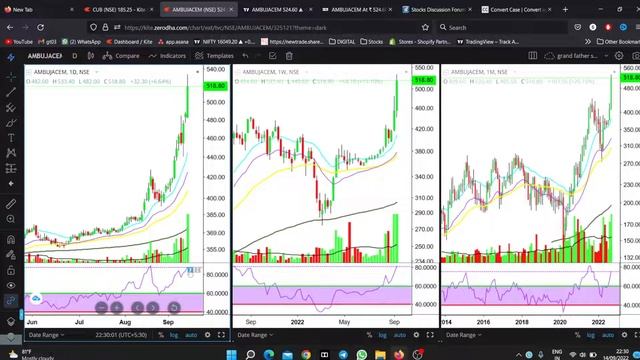Image resolution: width=640 pixels, height=360 pixels.
Task: Open Telegram from the taskbar
Action: (343, 354)
